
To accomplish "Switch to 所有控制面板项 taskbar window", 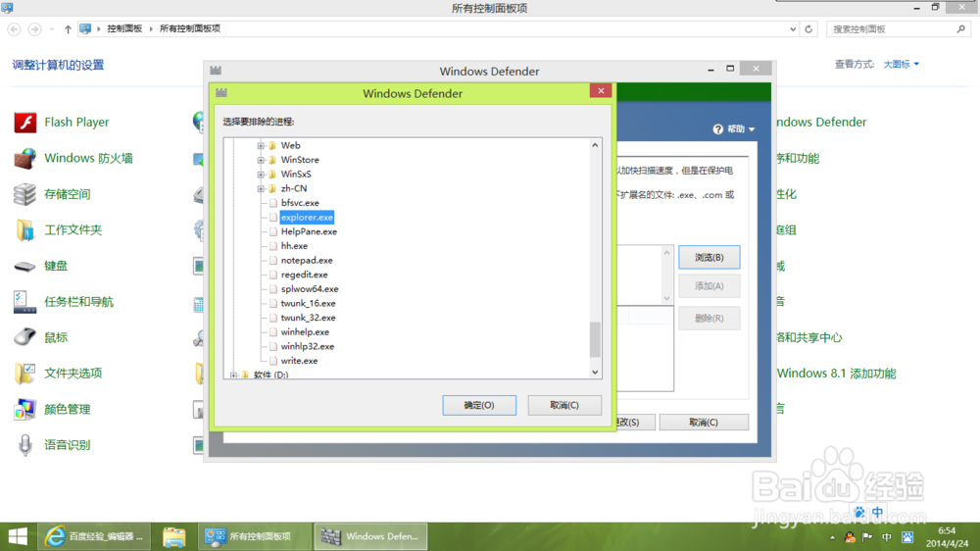I will [255, 536].
